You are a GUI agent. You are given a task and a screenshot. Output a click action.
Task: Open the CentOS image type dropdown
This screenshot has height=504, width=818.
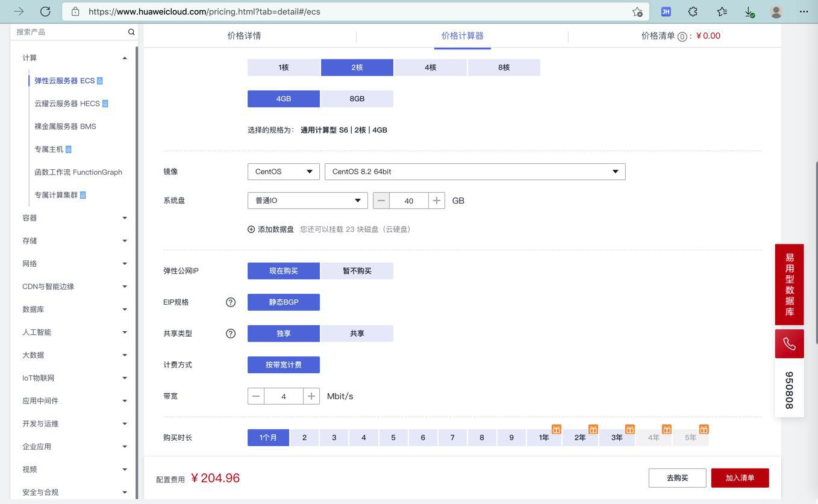(x=284, y=172)
